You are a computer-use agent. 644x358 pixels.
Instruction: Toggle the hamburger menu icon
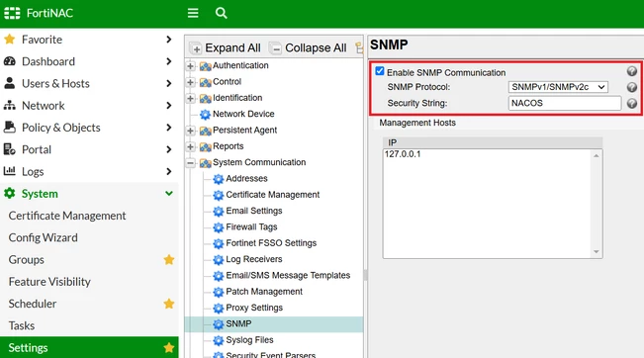[x=193, y=13]
